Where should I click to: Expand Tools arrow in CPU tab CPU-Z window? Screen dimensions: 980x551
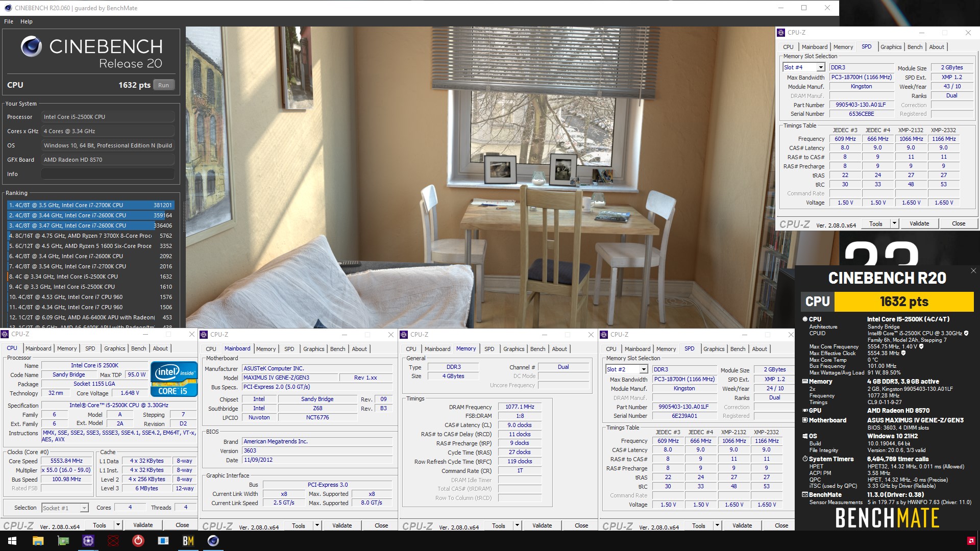(x=117, y=525)
